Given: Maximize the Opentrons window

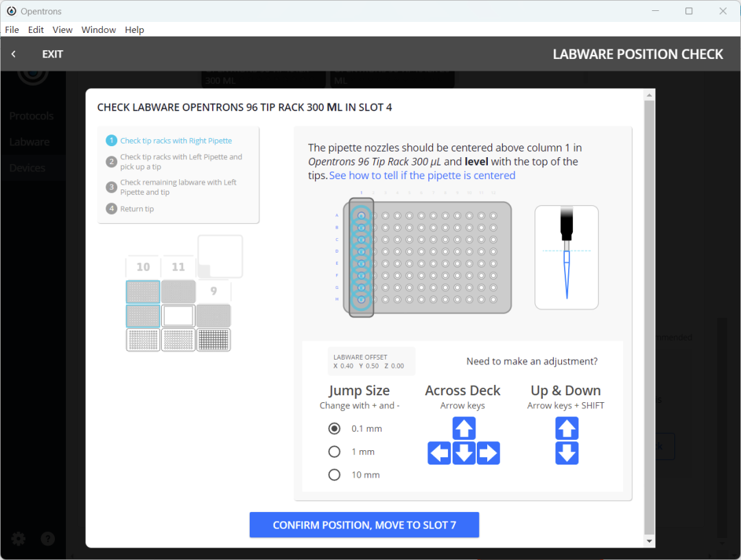Looking at the screenshot, I should coord(689,11).
